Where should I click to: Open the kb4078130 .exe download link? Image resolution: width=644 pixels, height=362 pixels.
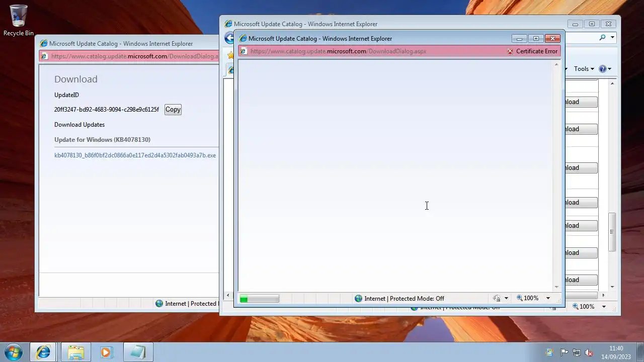(x=135, y=155)
